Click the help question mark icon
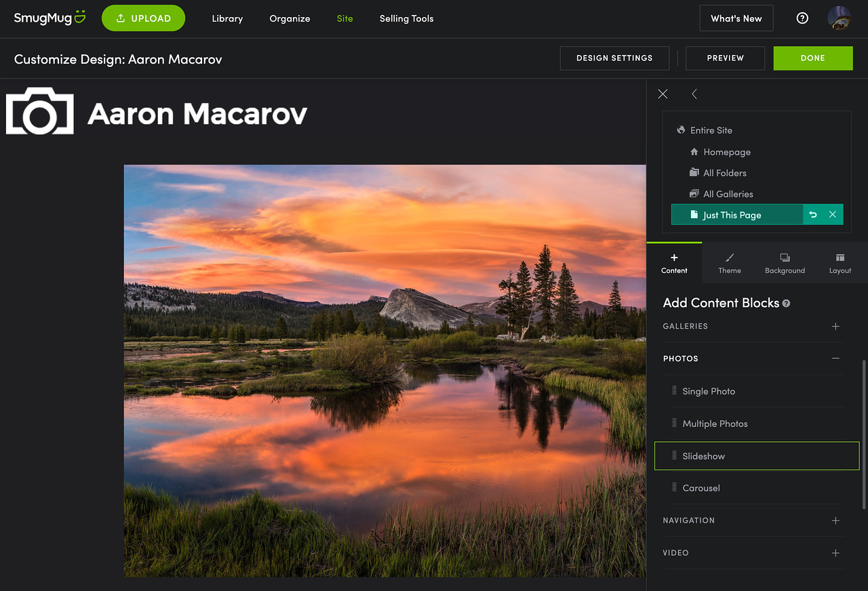This screenshot has height=591, width=868. 802,18
